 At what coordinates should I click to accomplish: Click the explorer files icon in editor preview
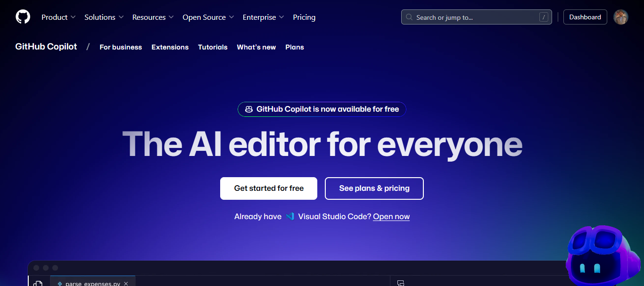38,284
